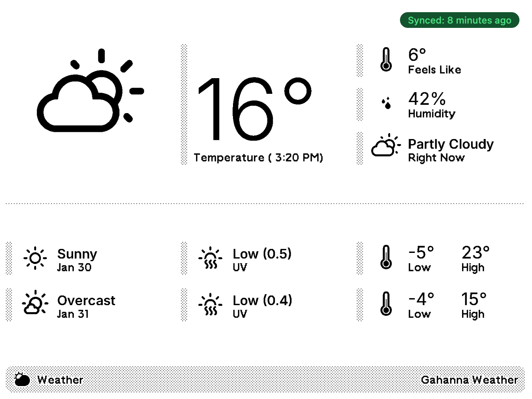Click the thermometer icon next to -4° Low
532x399 pixels.
386,304
